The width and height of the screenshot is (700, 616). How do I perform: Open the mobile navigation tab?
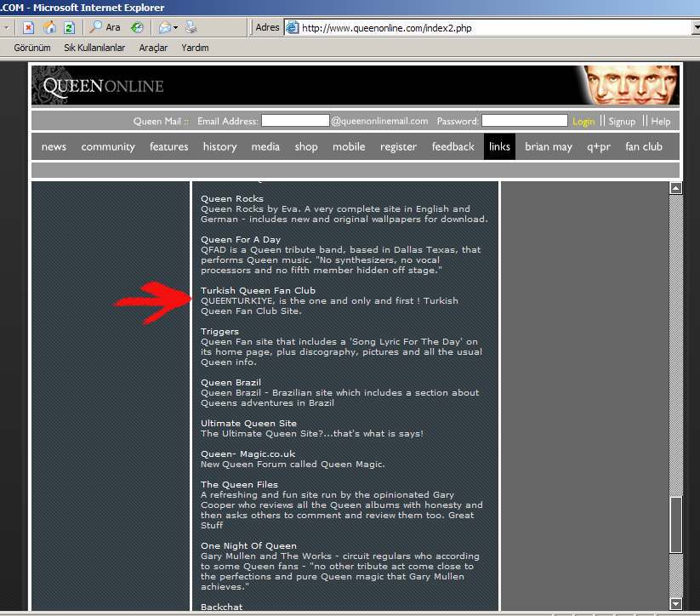pyautogui.click(x=349, y=146)
